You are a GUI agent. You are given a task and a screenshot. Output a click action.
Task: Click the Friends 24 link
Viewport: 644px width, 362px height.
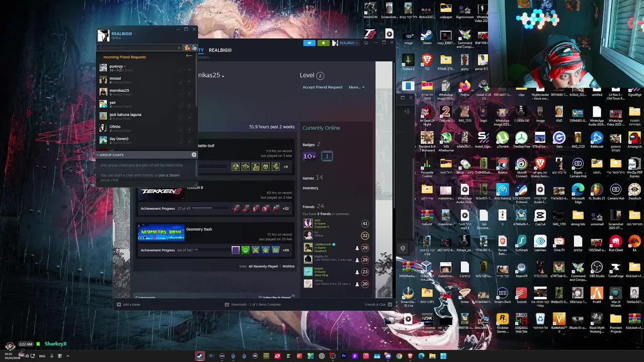click(313, 207)
